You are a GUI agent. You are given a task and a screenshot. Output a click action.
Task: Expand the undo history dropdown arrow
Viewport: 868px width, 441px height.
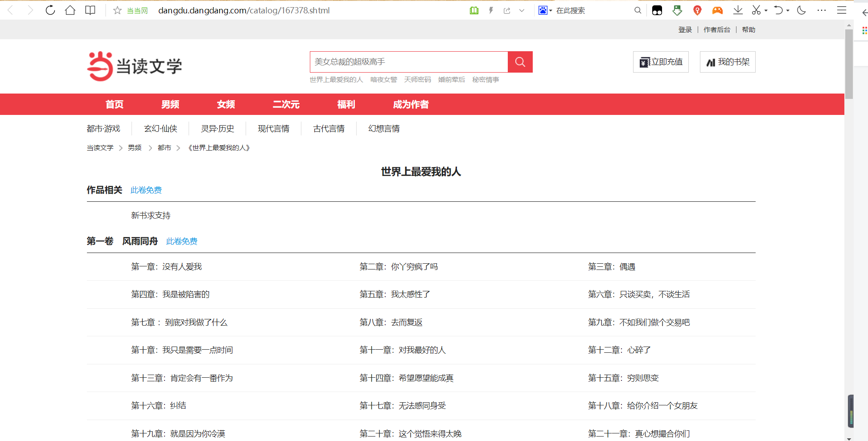pos(788,11)
